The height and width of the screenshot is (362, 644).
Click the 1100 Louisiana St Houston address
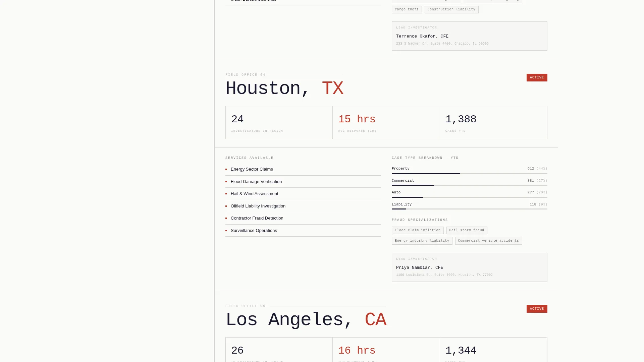[444, 275]
